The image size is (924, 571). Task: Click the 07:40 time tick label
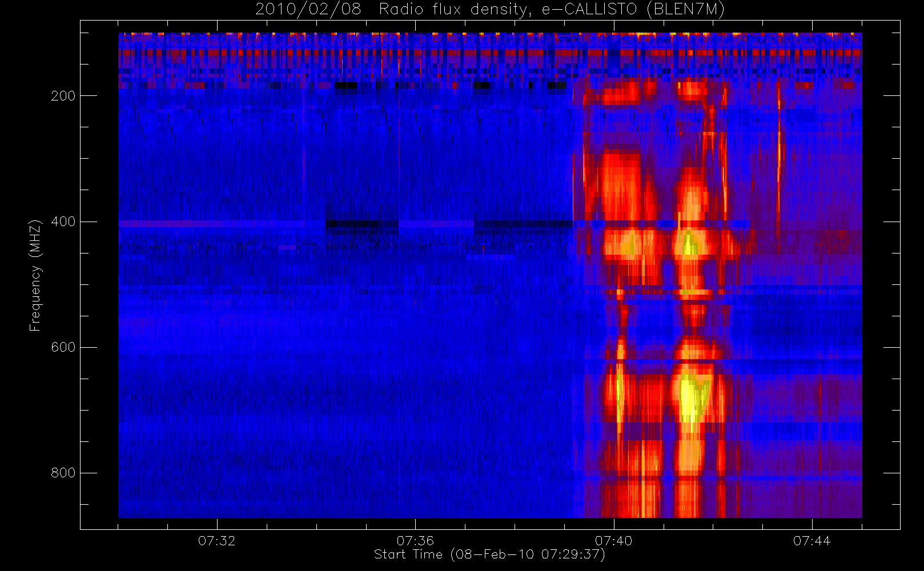click(x=613, y=541)
